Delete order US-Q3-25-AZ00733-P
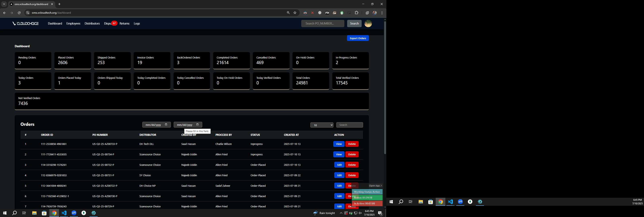 tap(352, 144)
